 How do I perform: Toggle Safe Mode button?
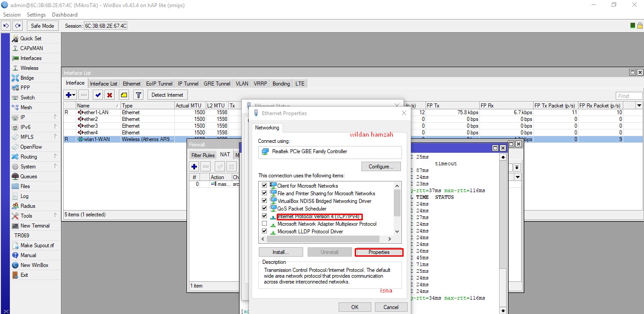coord(42,26)
